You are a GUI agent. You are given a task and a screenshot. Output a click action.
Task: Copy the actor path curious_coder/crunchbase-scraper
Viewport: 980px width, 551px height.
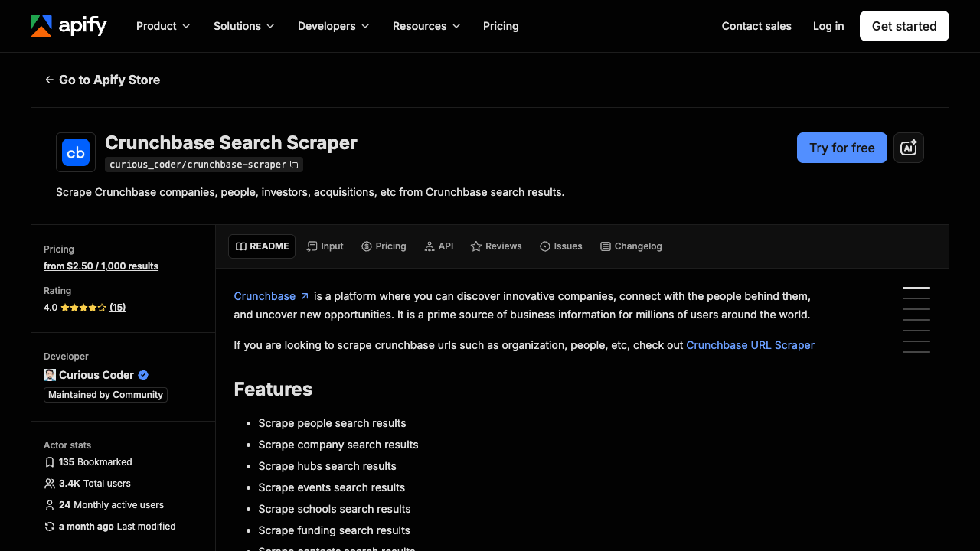(x=294, y=165)
